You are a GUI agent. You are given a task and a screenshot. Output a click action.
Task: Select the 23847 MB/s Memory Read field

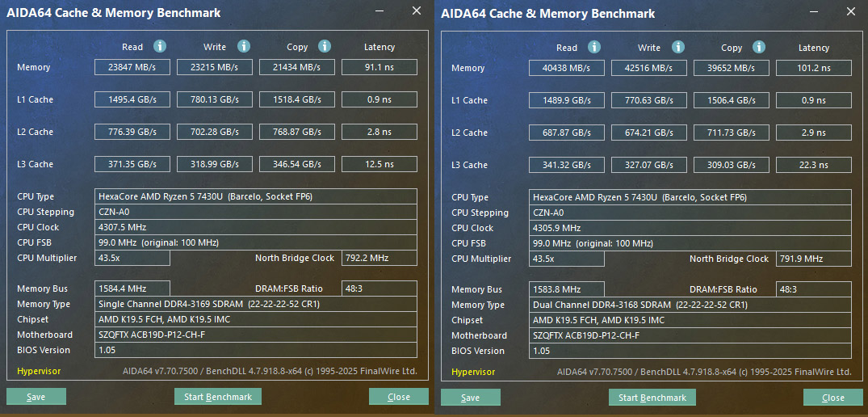pos(132,68)
